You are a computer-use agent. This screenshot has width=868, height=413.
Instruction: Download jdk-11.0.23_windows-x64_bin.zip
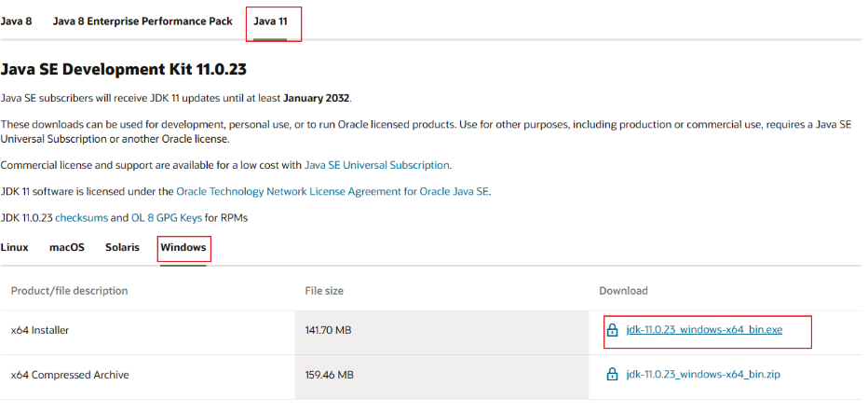(x=703, y=374)
